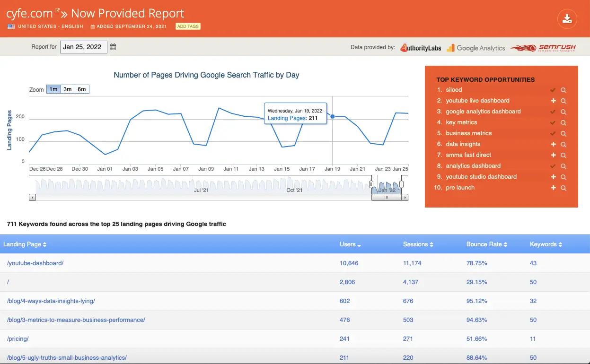Click the Jan 19 data point on chart

333,116
